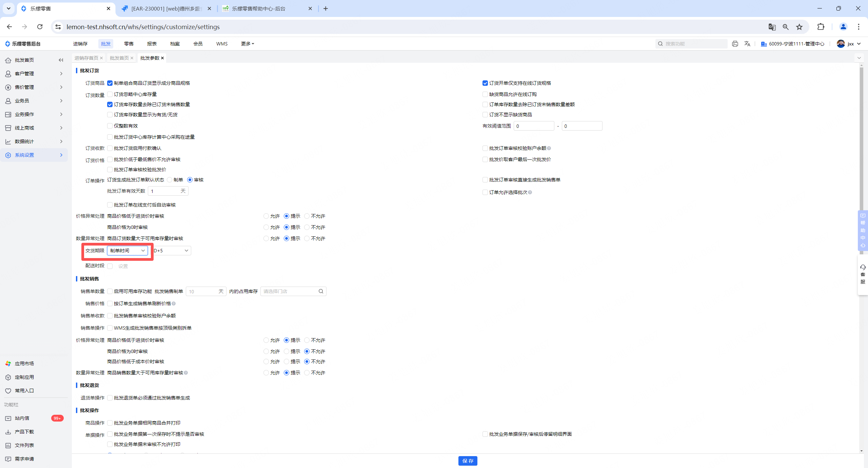Uncheck 订货开单仅支持在线订货规格
This screenshot has height=468, width=868.
coord(485,83)
